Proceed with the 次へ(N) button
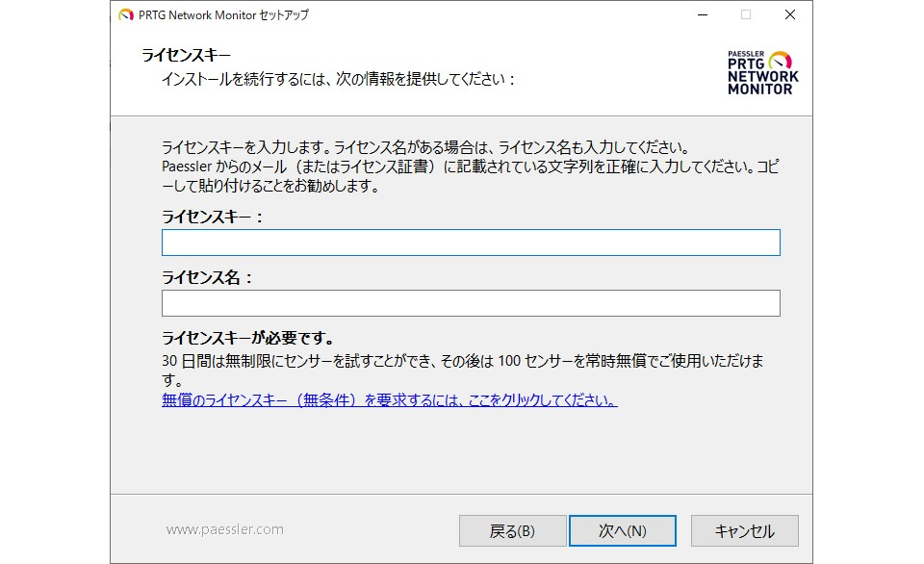This screenshot has width=924, height=564. [x=623, y=531]
